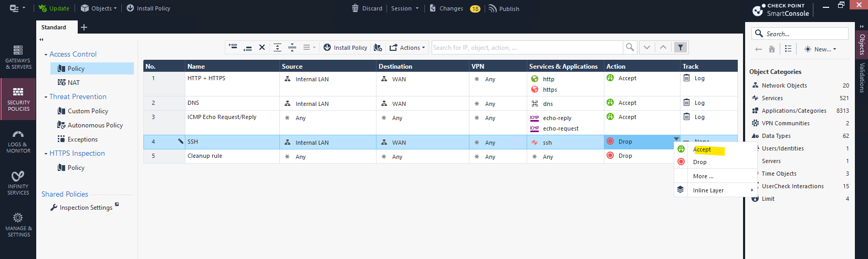Collapse the Access Control tree section
This screenshot has width=868, height=259.
tap(46, 55)
